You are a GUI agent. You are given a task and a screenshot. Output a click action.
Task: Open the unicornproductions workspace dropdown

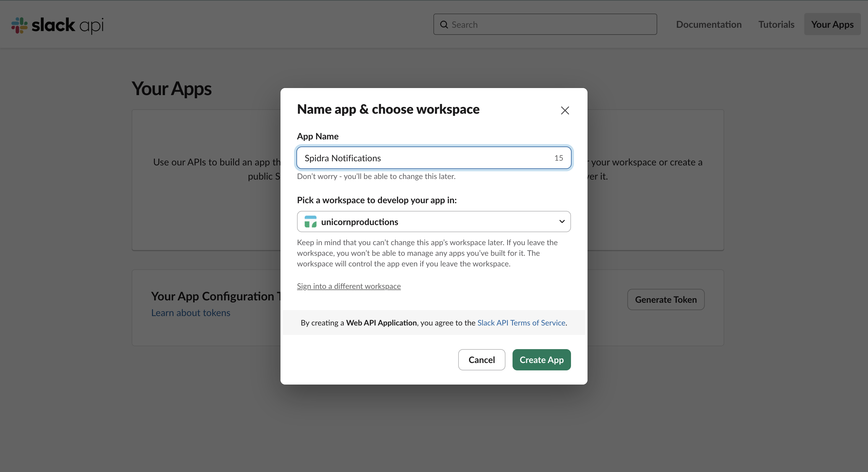[433, 222]
